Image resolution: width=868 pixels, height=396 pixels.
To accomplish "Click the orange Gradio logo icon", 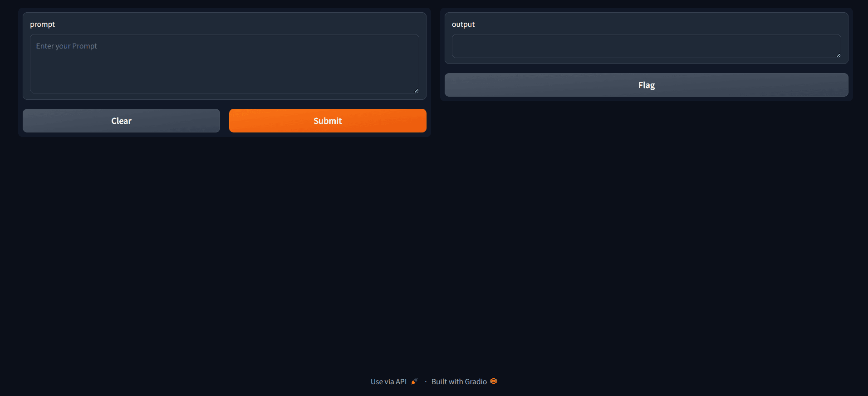I will (x=494, y=381).
